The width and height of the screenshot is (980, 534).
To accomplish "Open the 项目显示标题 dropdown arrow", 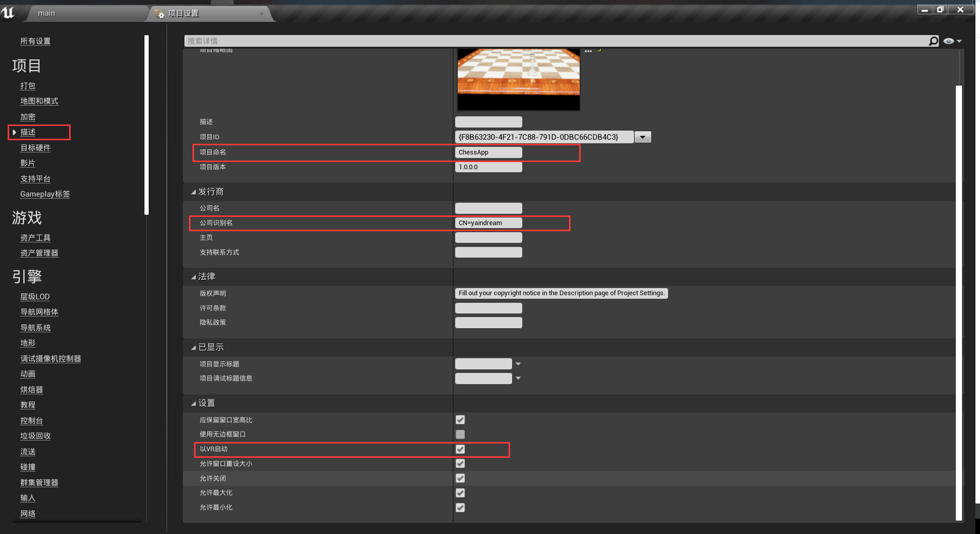I will tap(518, 364).
